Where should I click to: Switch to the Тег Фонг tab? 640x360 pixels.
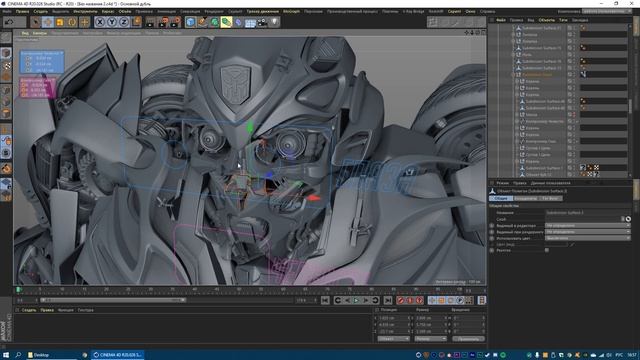[x=551, y=198]
